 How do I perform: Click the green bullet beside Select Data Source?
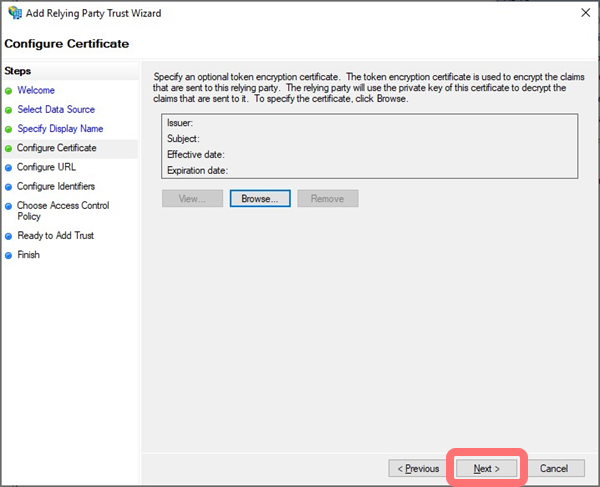[x=9, y=110]
